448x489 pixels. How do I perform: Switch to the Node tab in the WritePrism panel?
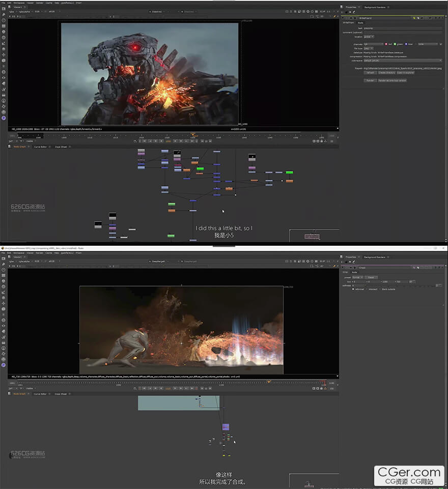pyautogui.click(x=360, y=23)
